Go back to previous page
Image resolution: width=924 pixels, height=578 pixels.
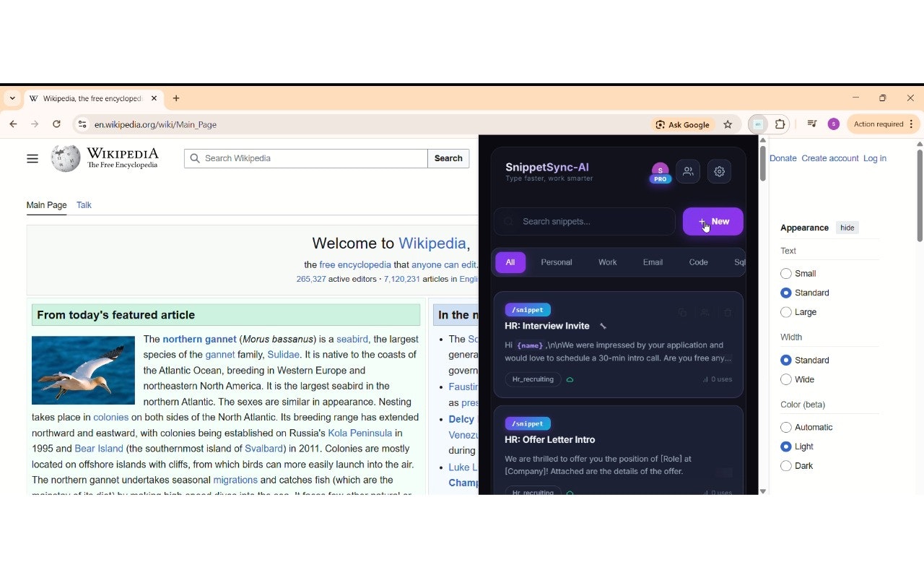pyautogui.click(x=13, y=124)
